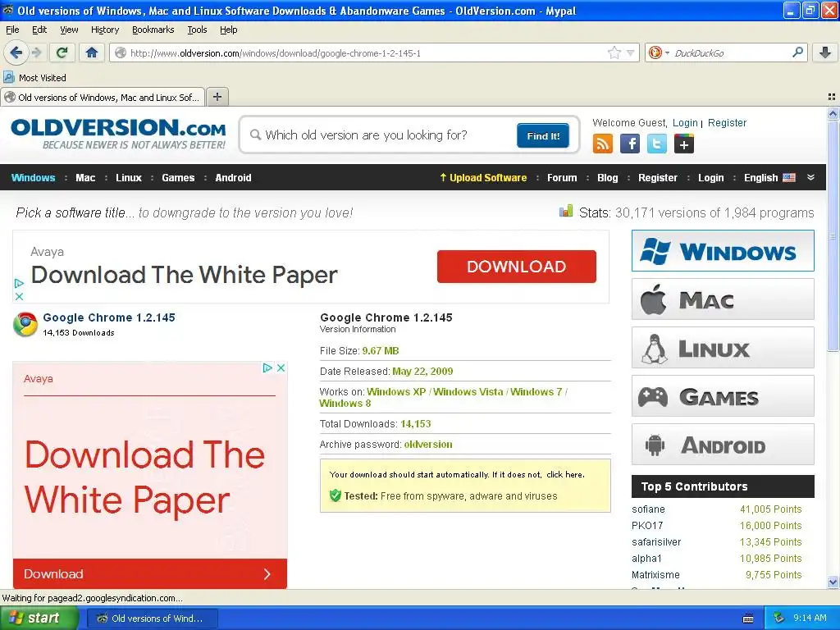Open the Windows Start button

39,618
